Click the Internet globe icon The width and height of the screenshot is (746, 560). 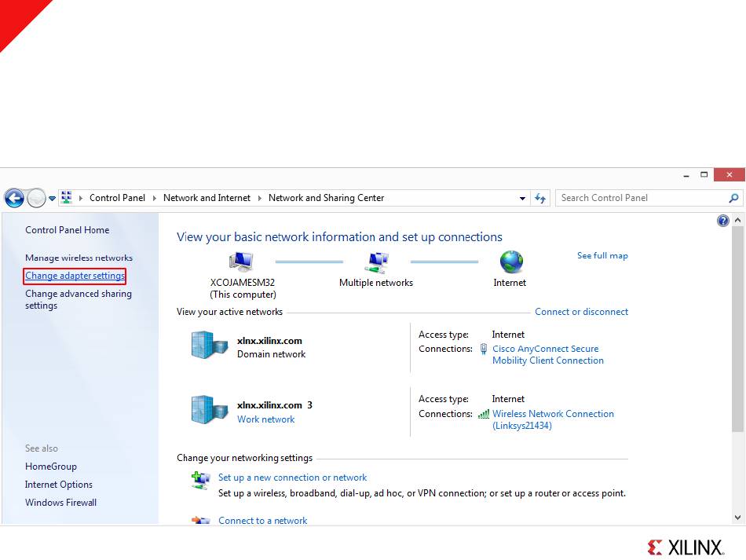pyautogui.click(x=511, y=262)
